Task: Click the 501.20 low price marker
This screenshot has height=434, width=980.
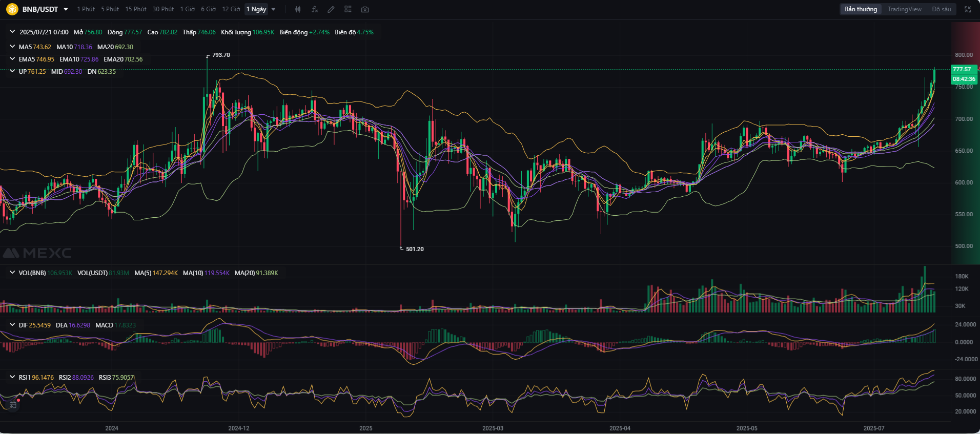Action: pyautogui.click(x=415, y=249)
